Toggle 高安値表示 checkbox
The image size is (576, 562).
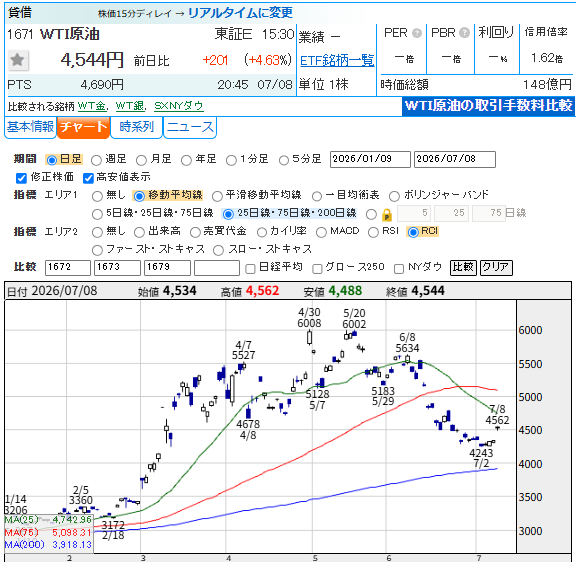pyautogui.click(x=88, y=178)
